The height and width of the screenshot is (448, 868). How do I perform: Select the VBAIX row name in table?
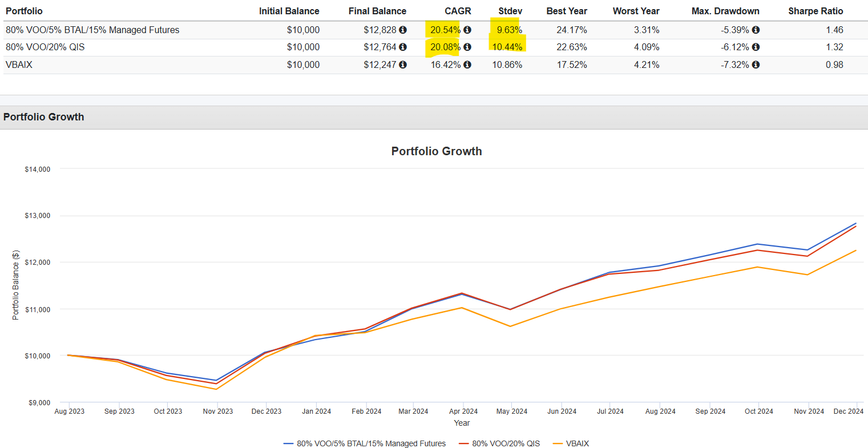pyautogui.click(x=19, y=65)
